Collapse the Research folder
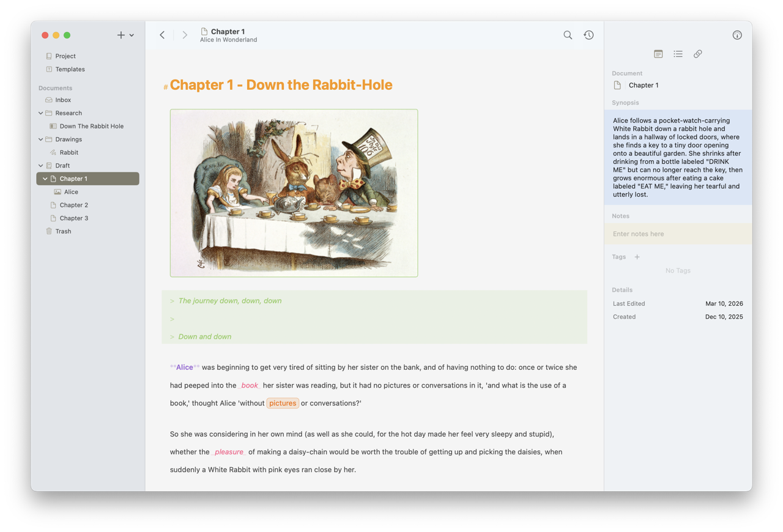The height and width of the screenshot is (532, 783). coord(41,113)
